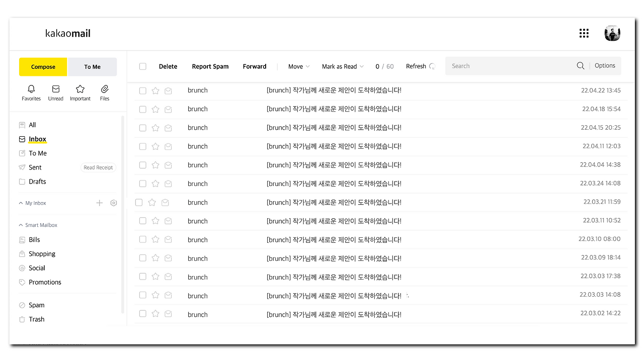Show Favorites mail via bell icon
The height and width of the screenshot is (362, 644).
tap(31, 89)
